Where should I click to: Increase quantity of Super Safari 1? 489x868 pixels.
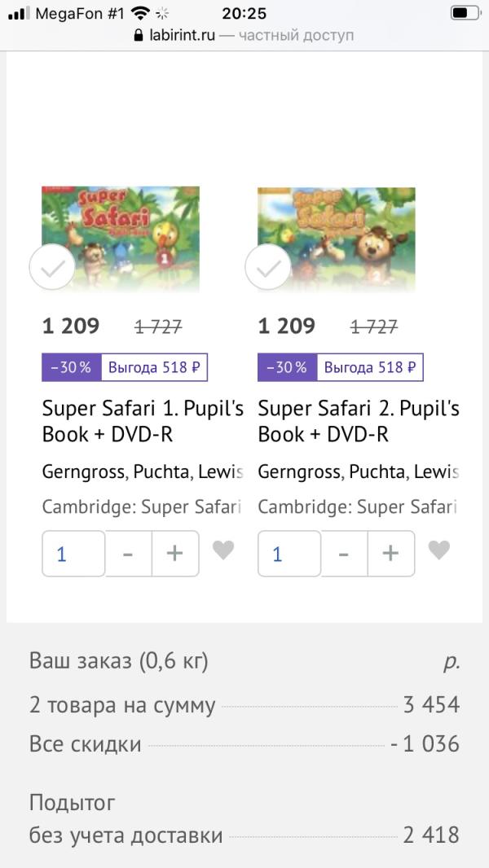[175, 554]
